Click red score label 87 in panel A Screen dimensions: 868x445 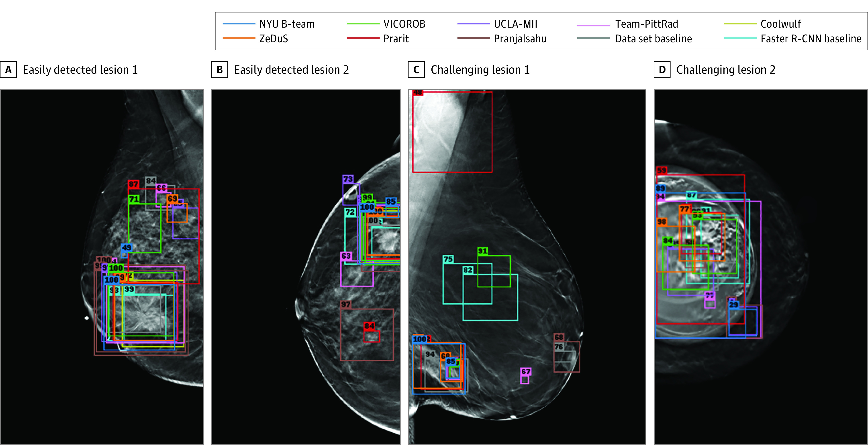point(133,184)
